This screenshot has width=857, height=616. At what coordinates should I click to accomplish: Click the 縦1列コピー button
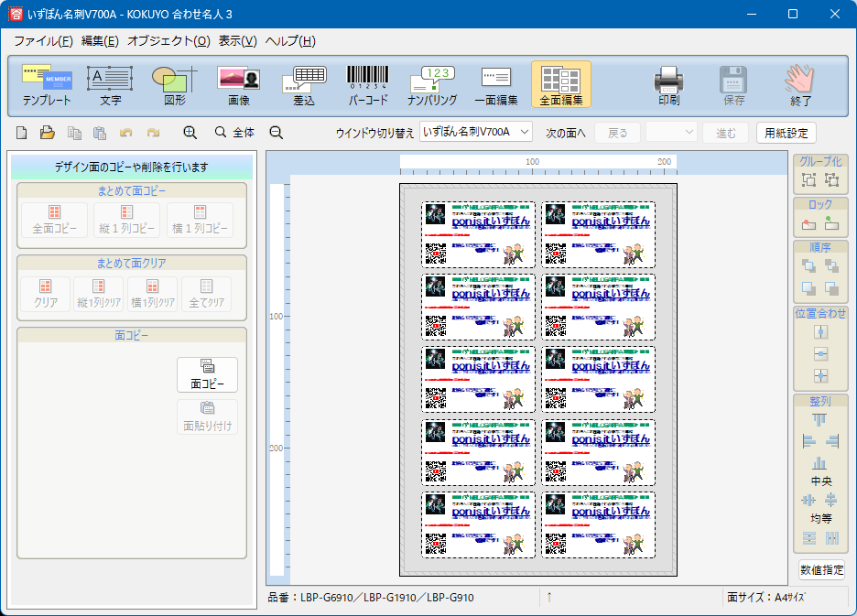click(126, 221)
